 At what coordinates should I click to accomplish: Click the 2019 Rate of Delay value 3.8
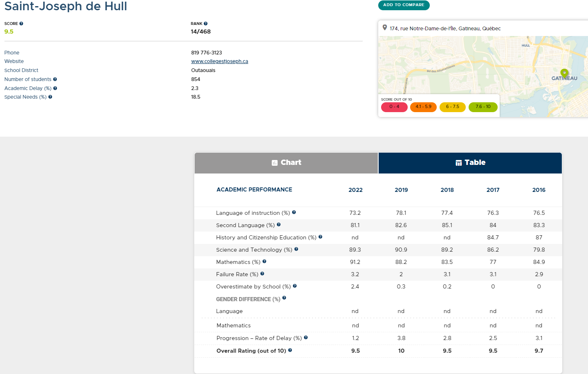(x=401, y=338)
